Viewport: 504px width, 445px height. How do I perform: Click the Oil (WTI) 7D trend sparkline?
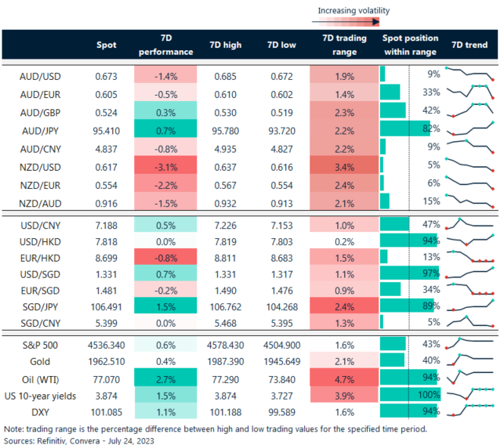pyautogui.click(x=470, y=377)
